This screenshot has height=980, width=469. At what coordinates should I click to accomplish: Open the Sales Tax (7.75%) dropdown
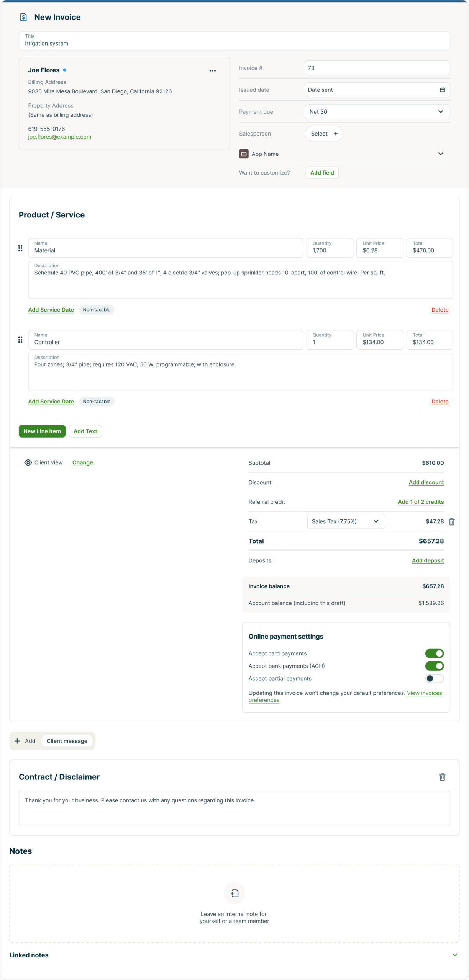(x=346, y=521)
